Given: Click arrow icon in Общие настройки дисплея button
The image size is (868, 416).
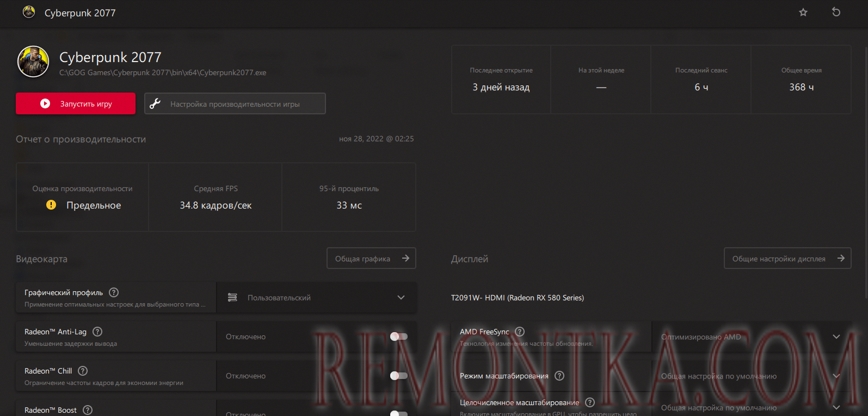Looking at the screenshot, I should tap(841, 258).
